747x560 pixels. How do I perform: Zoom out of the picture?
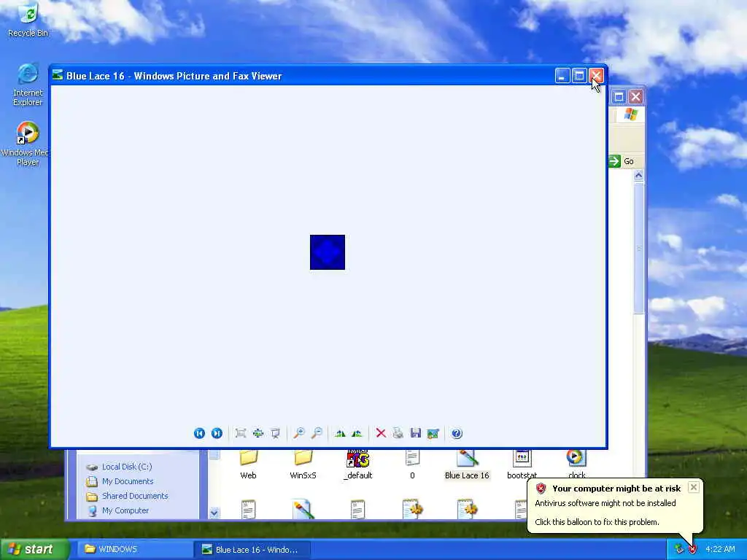(x=317, y=433)
